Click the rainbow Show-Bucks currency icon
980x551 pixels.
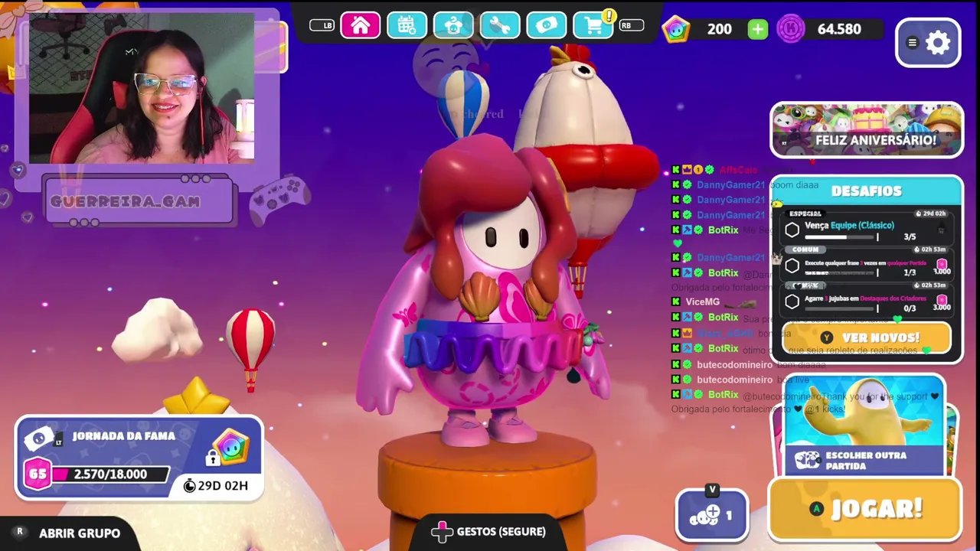tap(676, 29)
